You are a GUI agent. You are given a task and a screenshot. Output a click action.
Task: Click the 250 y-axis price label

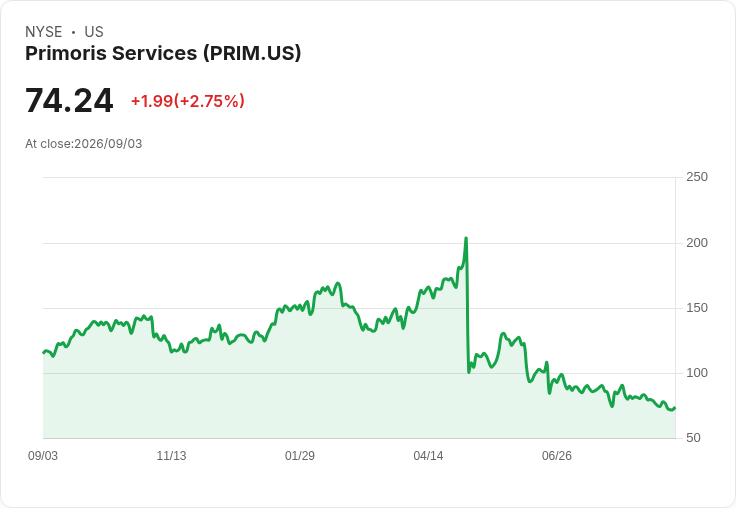click(697, 177)
